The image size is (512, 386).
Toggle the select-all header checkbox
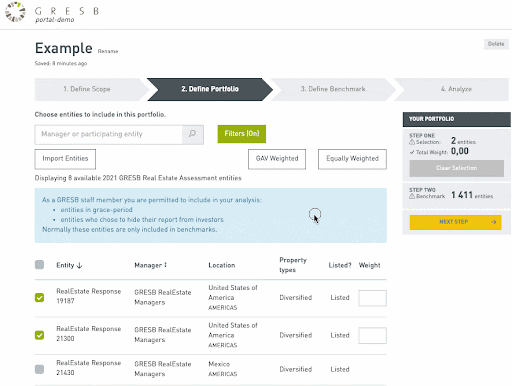click(39, 265)
